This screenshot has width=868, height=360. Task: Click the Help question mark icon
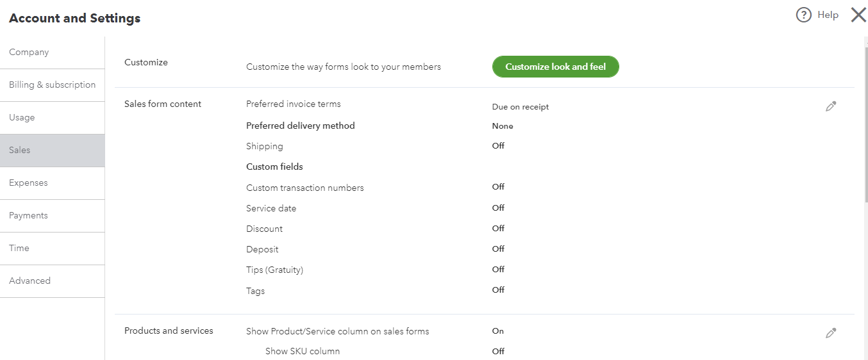point(803,15)
